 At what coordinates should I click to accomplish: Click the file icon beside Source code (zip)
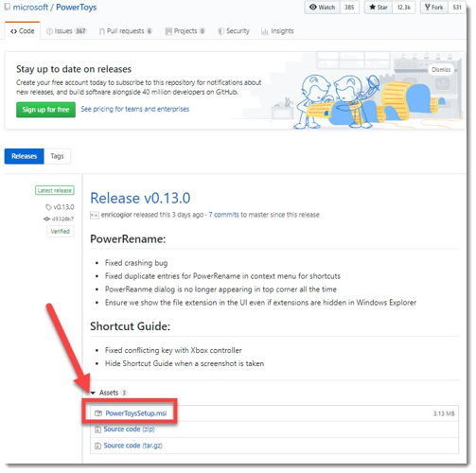coord(98,429)
